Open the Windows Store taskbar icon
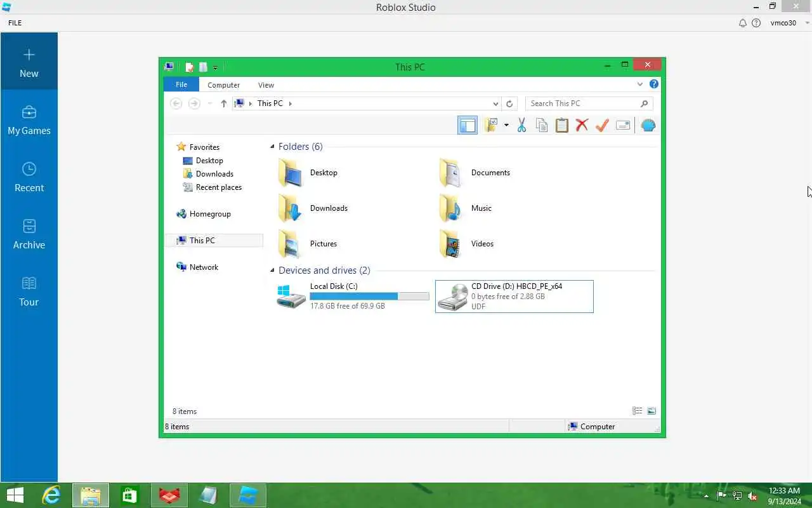 click(x=130, y=495)
